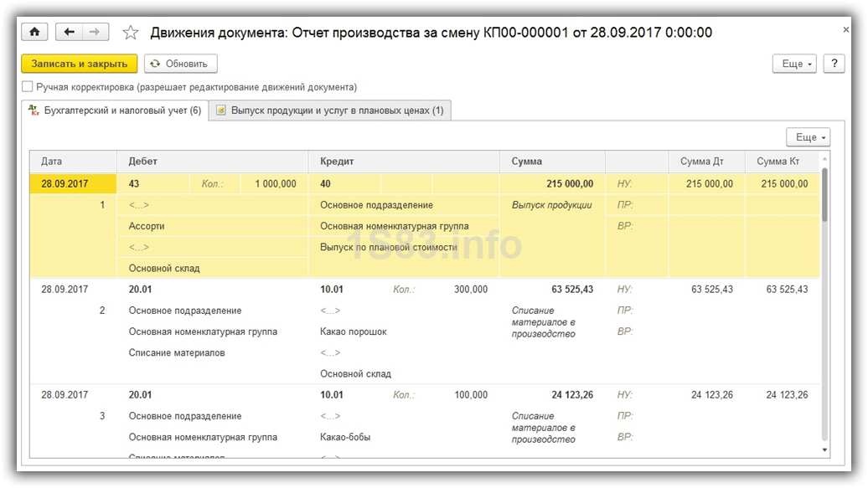Image resolution: width=868 pixels, height=488 pixels.
Task: Click Основной склад in row 1 debit
Action: tap(164, 269)
